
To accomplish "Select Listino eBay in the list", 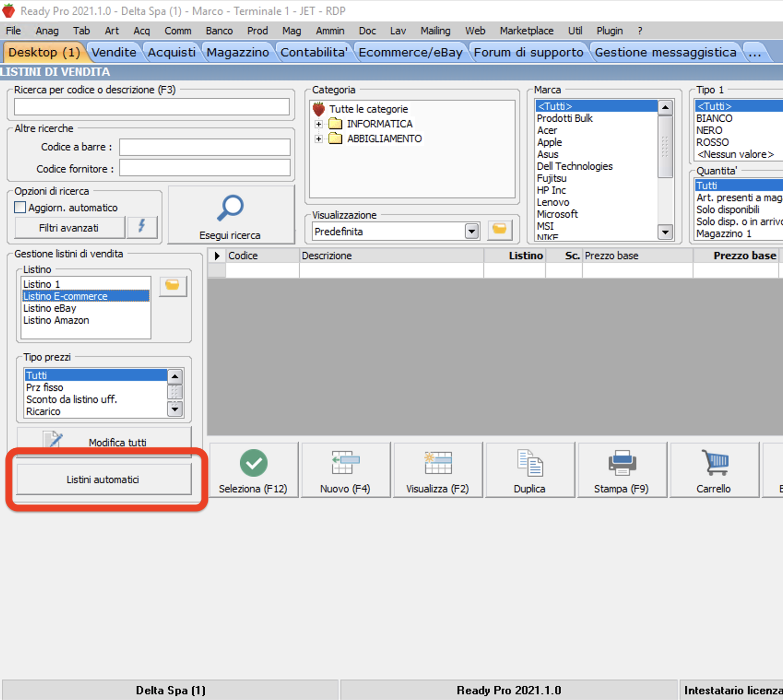I will (x=86, y=308).
